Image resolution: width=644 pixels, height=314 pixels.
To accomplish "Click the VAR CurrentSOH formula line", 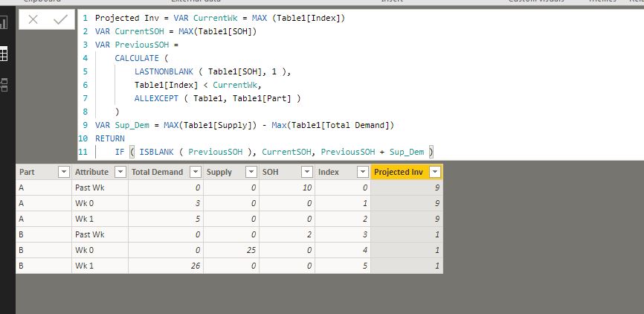I will [176, 31].
